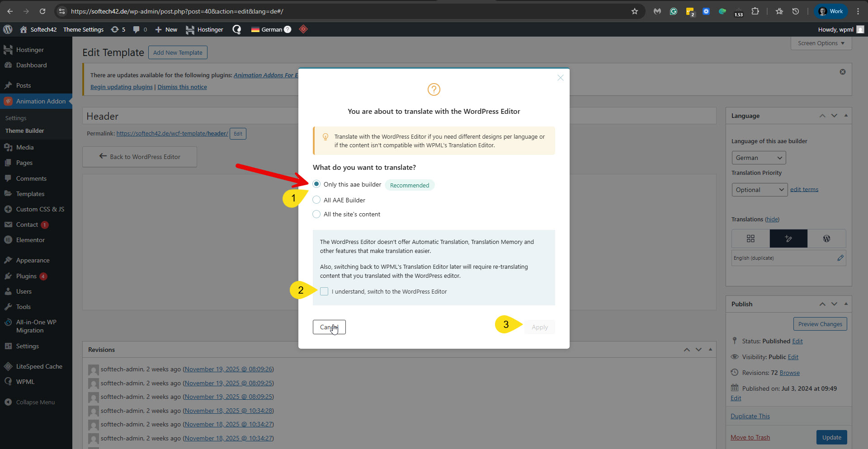Viewport: 868px width, 449px height.
Task: Click the edit terms link
Action: click(x=804, y=189)
